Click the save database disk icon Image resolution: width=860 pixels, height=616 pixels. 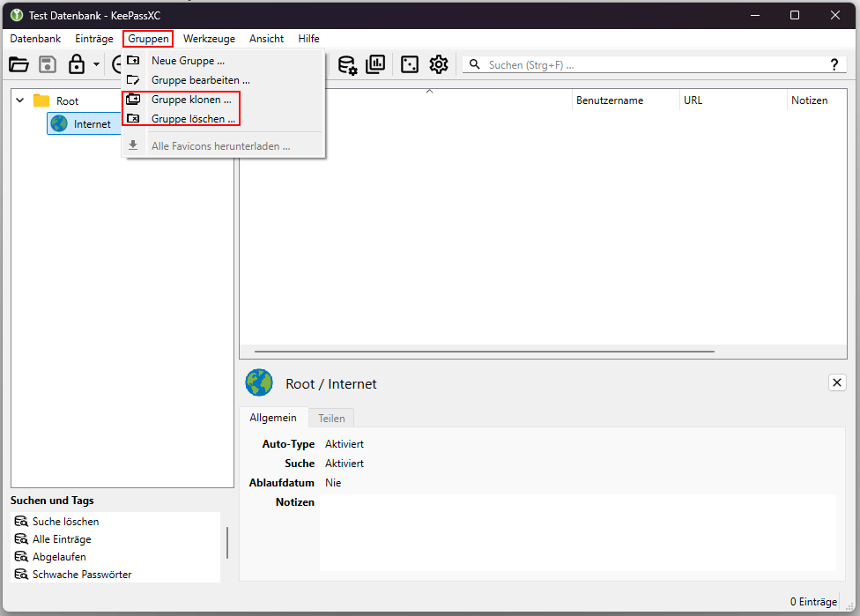pos(48,64)
